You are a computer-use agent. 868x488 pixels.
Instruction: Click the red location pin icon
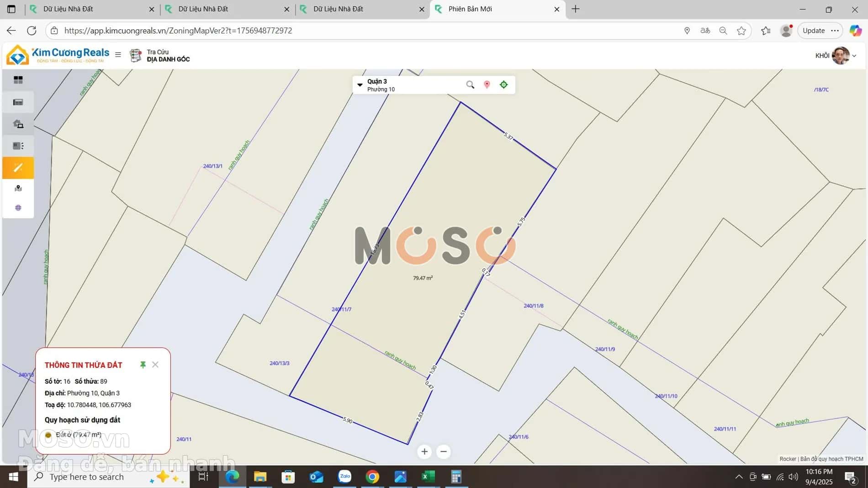(x=487, y=85)
